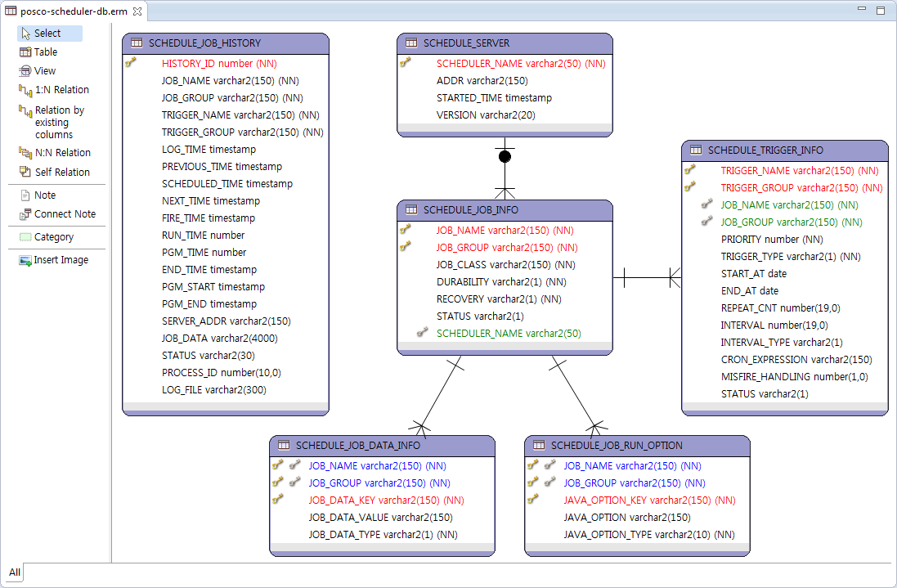This screenshot has width=897, height=588.
Task: Activate the 1:N Relation tool
Action: tap(61, 90)
